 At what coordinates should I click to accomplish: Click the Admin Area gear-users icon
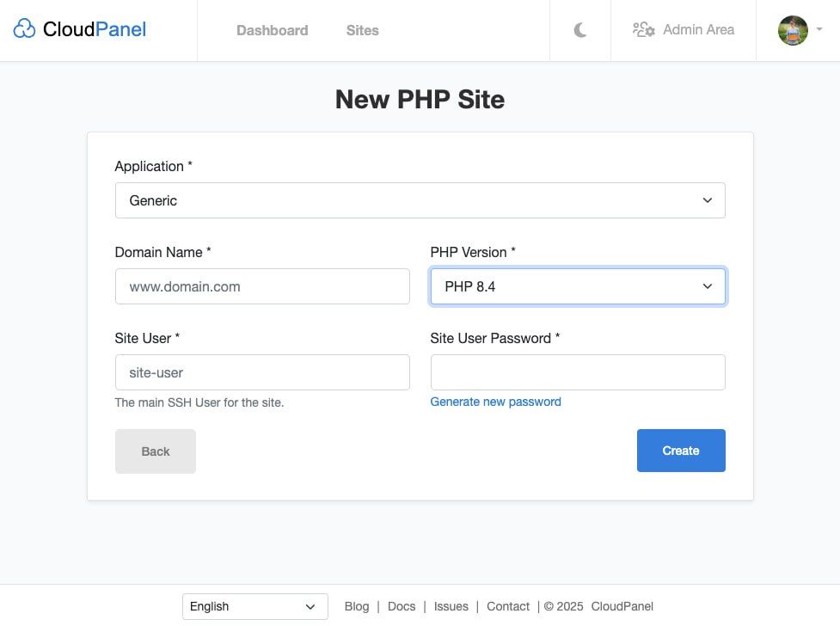(643, 30)
